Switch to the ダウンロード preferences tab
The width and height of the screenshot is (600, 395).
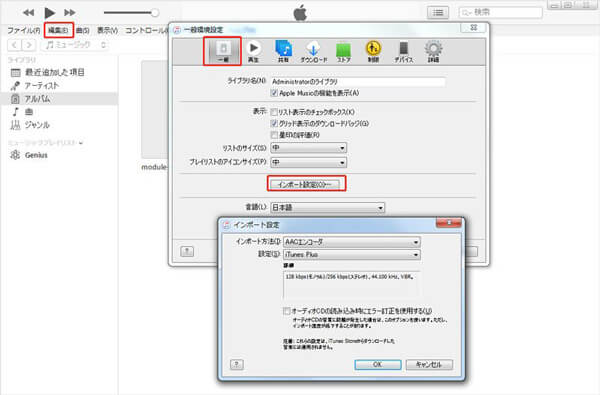click(313, 51)
